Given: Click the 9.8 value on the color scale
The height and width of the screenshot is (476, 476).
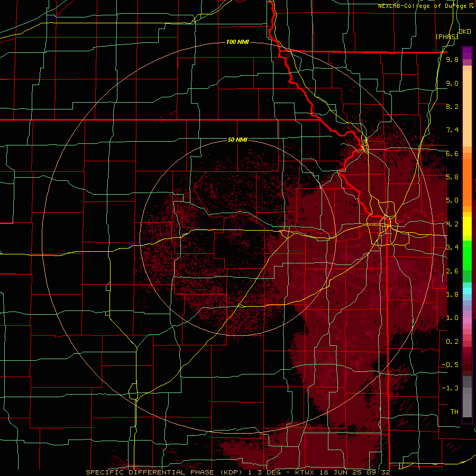Looking at the screenshot, I should pos(452,59).
